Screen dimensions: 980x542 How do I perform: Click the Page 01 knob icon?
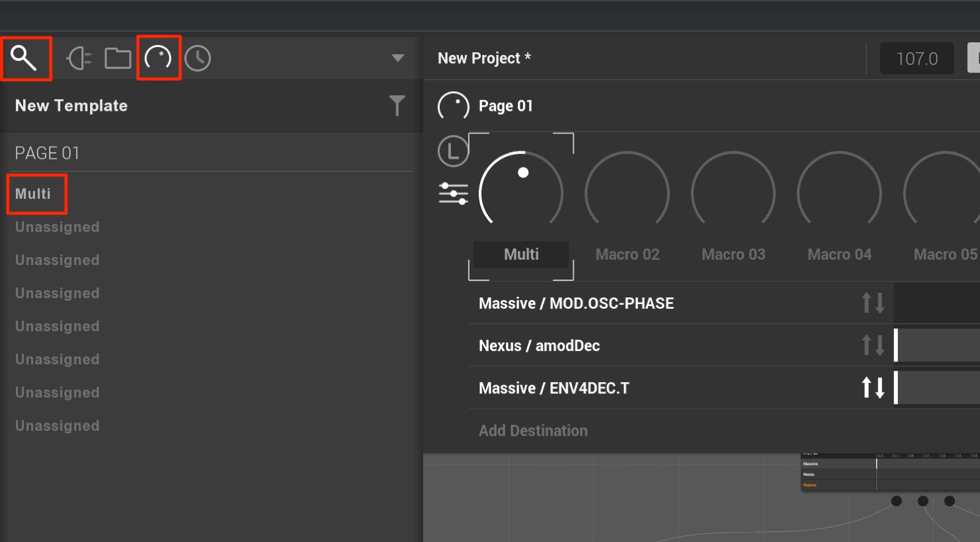[x=453, y=106]
